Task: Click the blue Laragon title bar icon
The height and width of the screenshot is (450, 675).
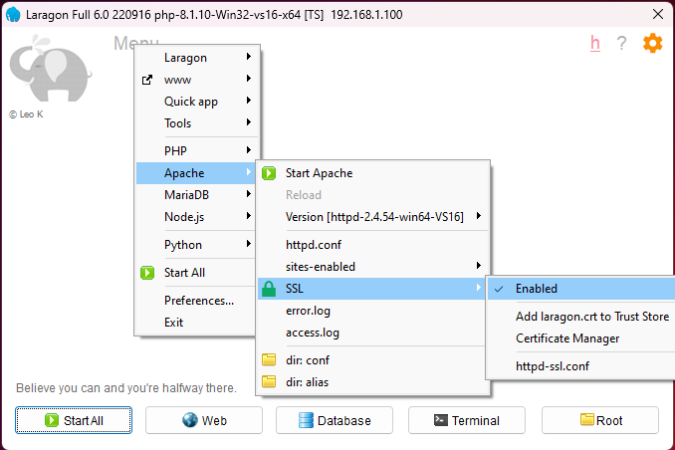Action: [x=13, y=14]
